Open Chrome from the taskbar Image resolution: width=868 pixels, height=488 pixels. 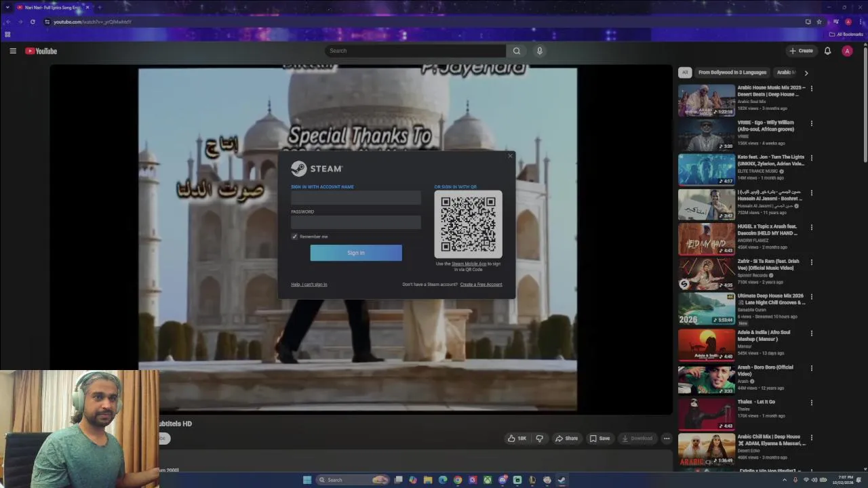pyautogui.click(x=458, y=480)
